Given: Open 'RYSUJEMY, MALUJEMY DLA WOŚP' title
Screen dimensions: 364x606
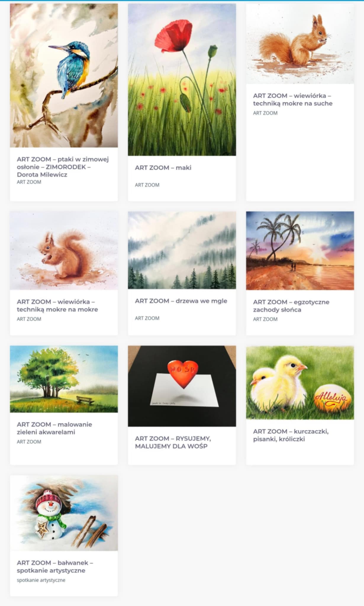Looking at the screenshot, I should (173, 442).
